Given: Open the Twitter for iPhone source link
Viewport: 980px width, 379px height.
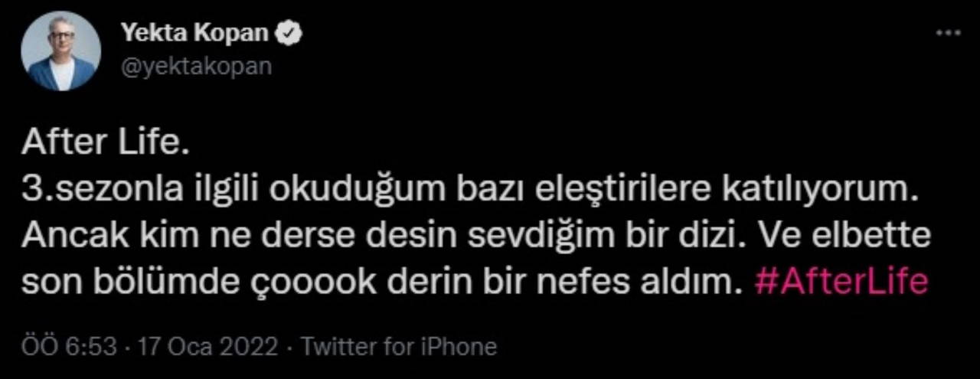Looking at the screenshot, I should (398, 347).
